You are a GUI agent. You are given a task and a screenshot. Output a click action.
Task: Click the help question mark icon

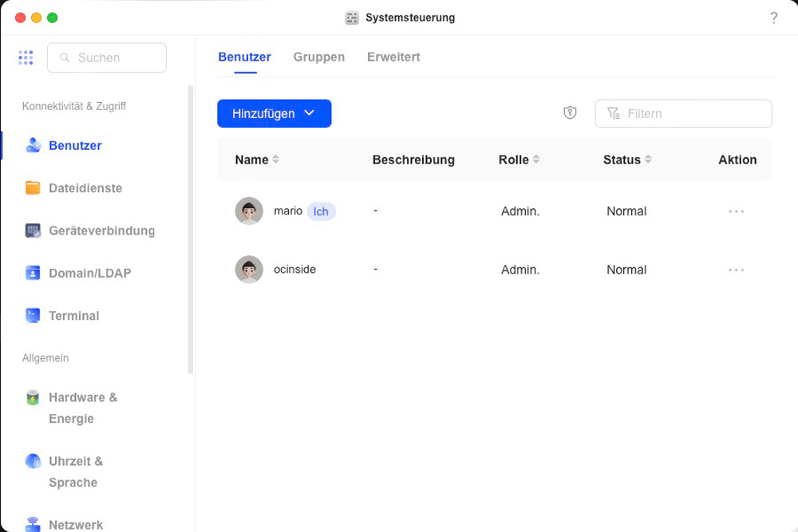[773, 18]
